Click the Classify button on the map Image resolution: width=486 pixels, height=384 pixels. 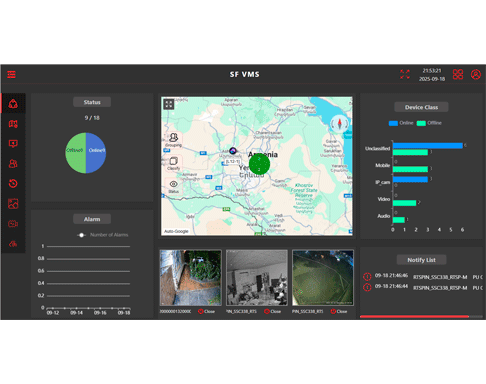[173, 163]
